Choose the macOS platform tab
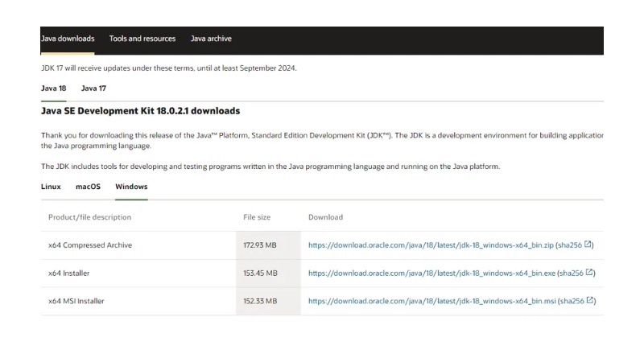Screen dimensions: 644x362 click(x=88, y=187)
